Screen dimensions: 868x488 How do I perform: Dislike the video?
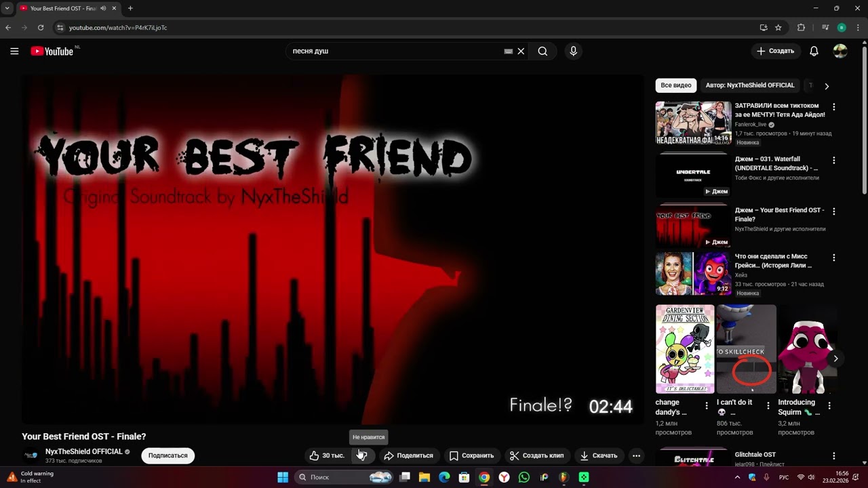[x=362, y=455]
